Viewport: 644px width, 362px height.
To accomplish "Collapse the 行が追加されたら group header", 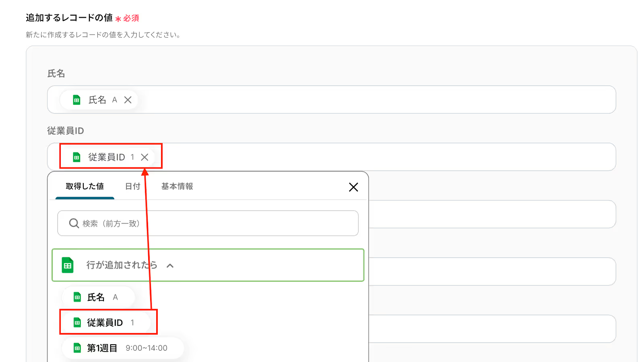I will (x=208, y=265).
